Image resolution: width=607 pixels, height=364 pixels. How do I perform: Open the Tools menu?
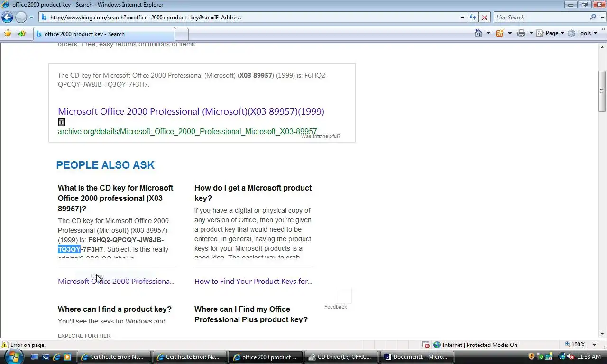tap(582, 33)
